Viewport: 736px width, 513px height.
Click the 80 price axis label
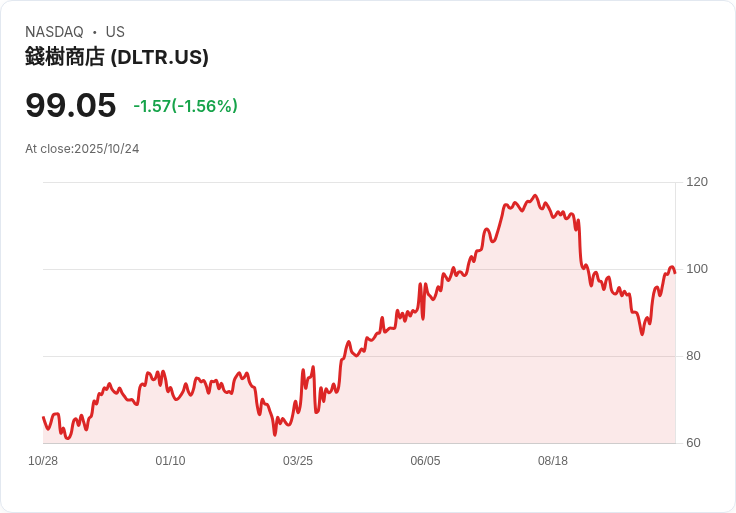pos(693,356)
